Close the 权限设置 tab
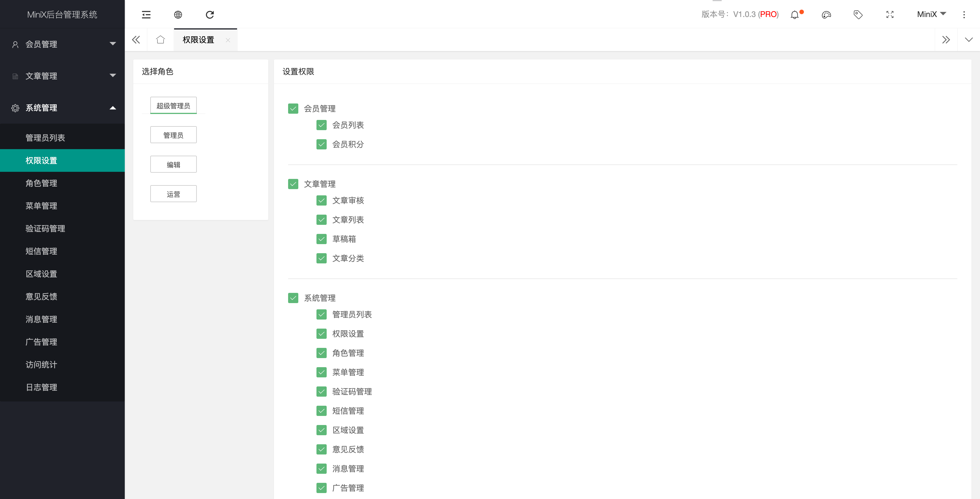The image size is (980, 499). (x=228, y=40)
